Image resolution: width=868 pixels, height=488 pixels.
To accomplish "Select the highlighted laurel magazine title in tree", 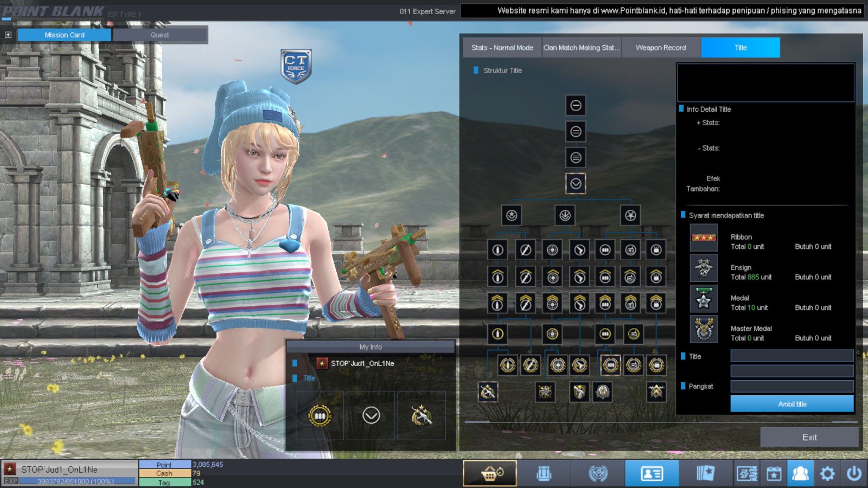I will coord(610,365).
